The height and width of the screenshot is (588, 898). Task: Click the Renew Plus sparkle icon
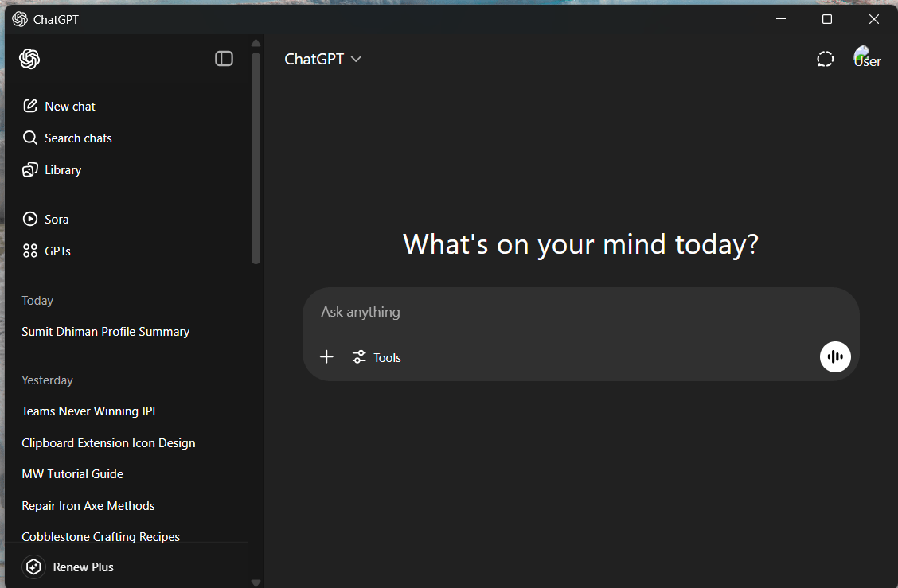pyautogui.click(x=33, y=567)
